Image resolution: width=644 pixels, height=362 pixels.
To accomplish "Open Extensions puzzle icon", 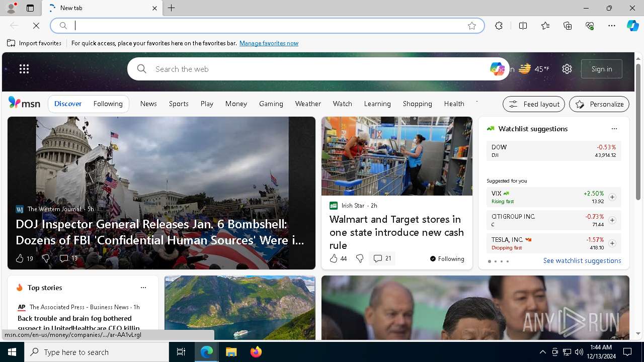I will (x=499, y=26).
